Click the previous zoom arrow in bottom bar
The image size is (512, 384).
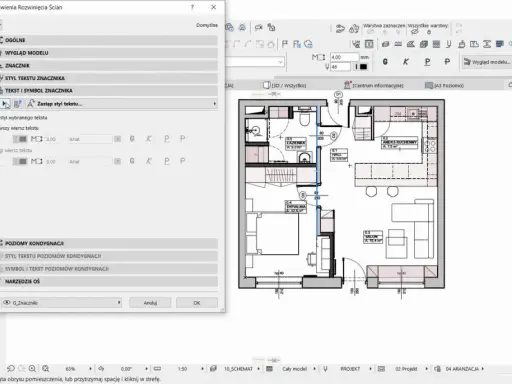pyautogui.click(x=10, y=369)
